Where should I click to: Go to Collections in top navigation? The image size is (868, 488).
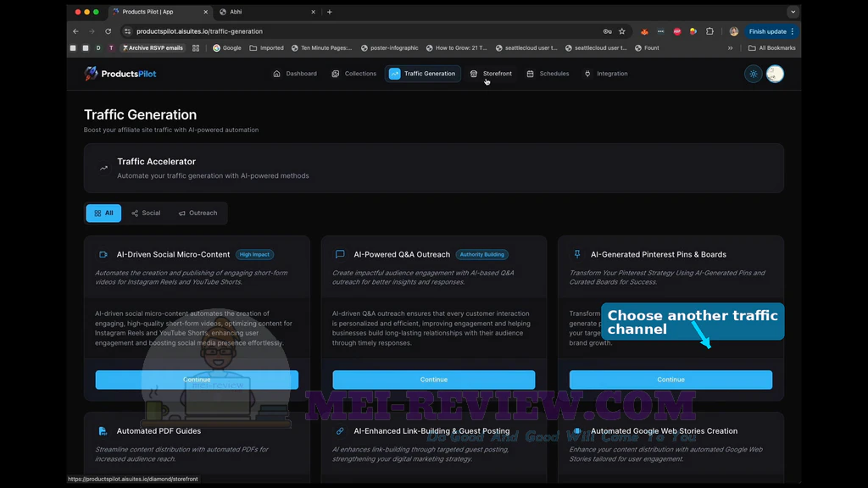click(x=354, y=74)
